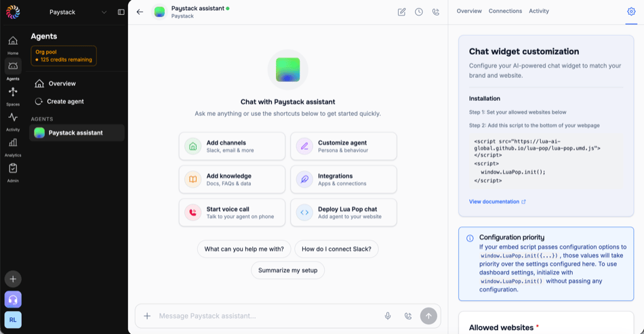Click the plus button in sidebar
644x334 pixels.
click(x=13, y=279)
